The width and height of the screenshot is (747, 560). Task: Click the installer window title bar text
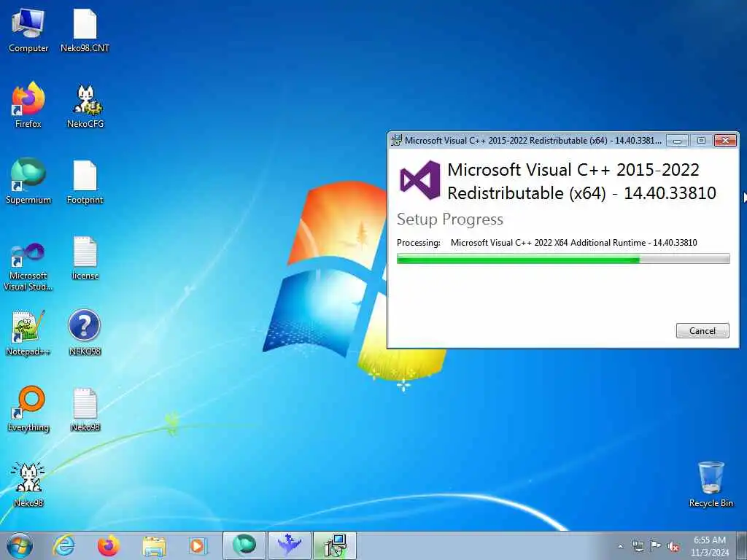pyautogui.click(x=533, y=141)
